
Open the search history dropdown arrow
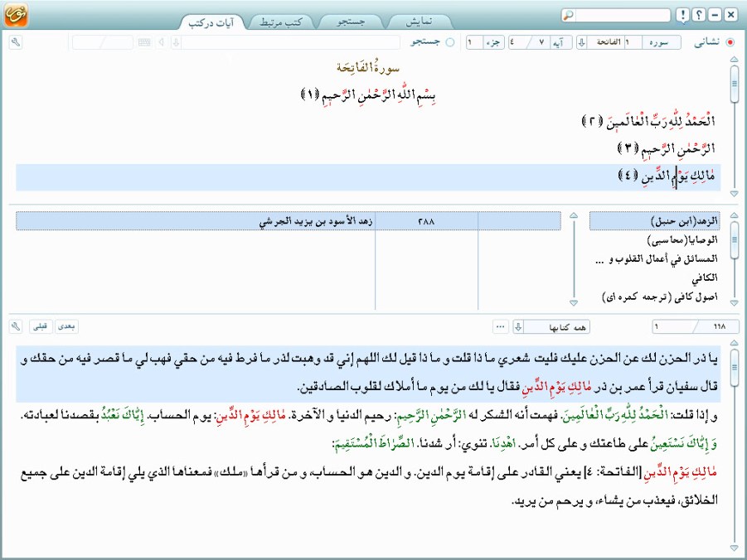coord(176,42)
